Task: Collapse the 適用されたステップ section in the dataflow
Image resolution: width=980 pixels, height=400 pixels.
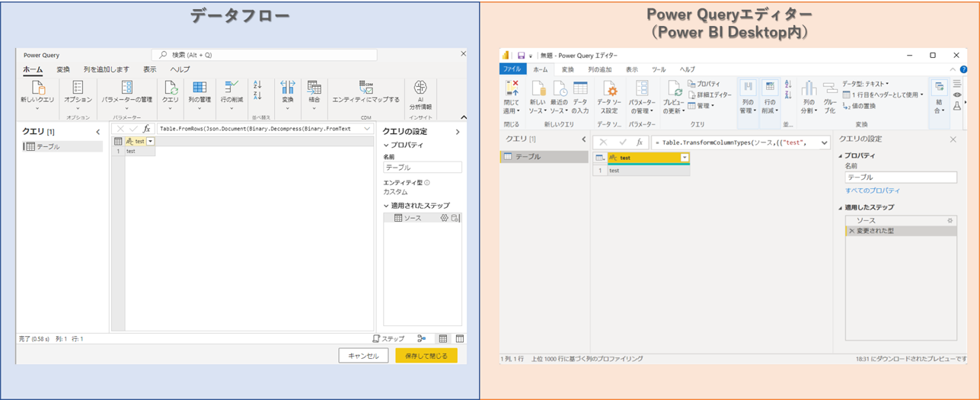Action: 386,206
